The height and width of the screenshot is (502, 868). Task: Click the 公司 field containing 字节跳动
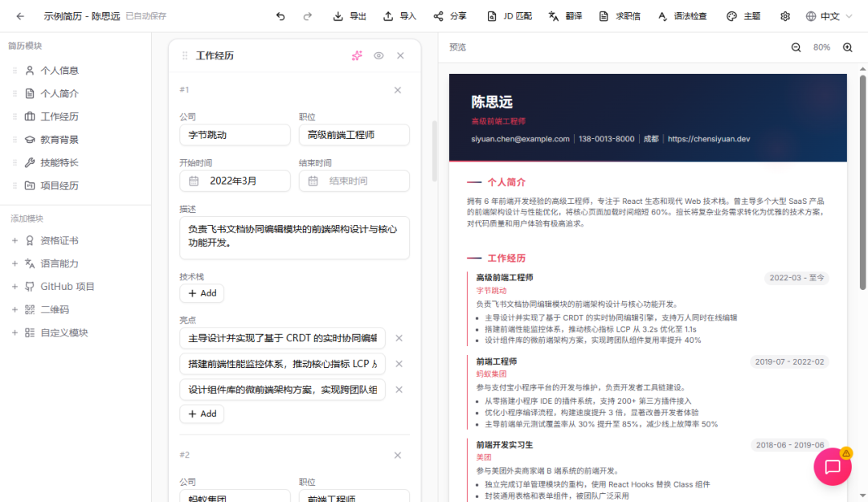point(235,135)
